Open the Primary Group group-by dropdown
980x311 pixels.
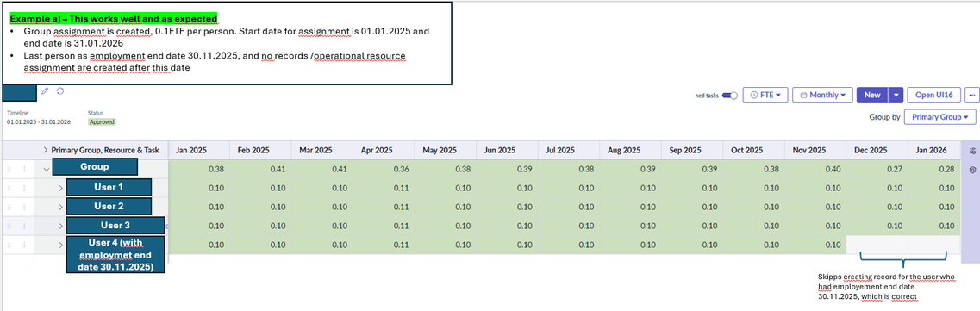[940, 117]
